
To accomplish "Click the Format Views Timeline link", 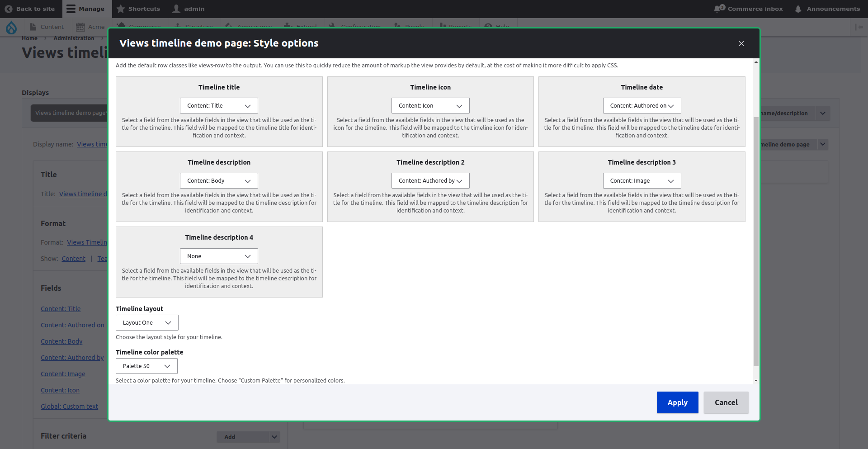I will click(87, 242).
